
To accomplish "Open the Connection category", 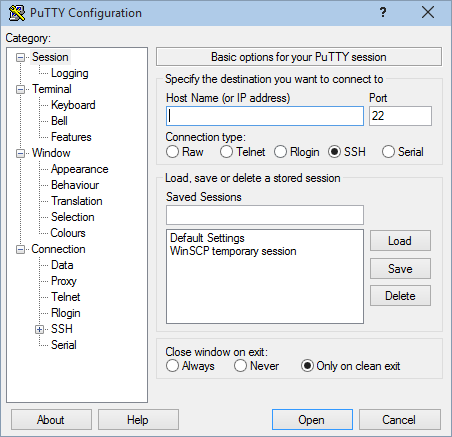I will click(x=58, y=249).
